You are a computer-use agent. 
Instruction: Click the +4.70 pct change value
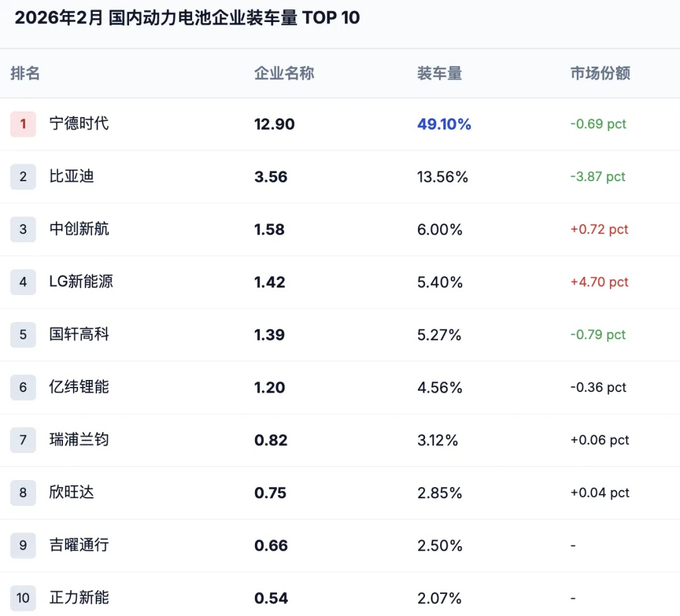click(x=599, y=282)
